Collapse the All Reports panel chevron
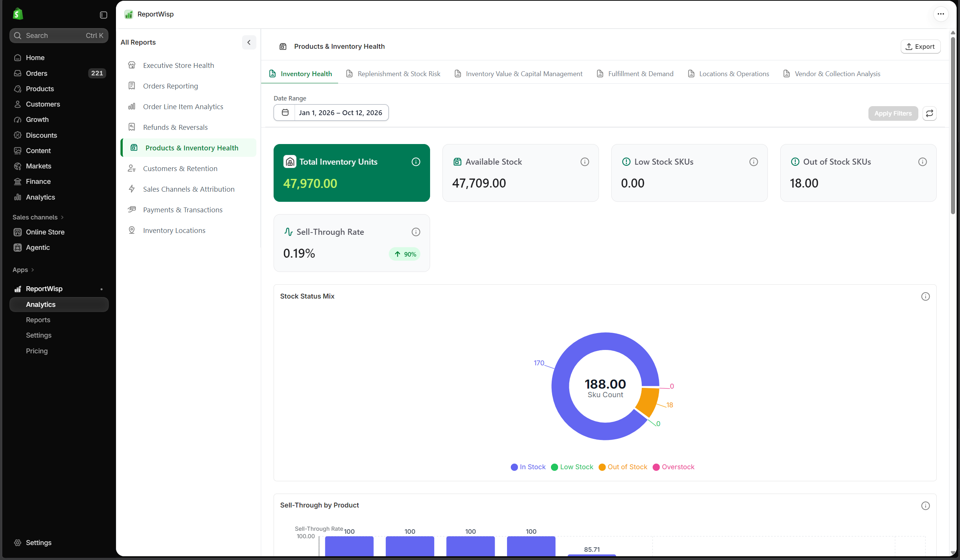 point(249,42)
